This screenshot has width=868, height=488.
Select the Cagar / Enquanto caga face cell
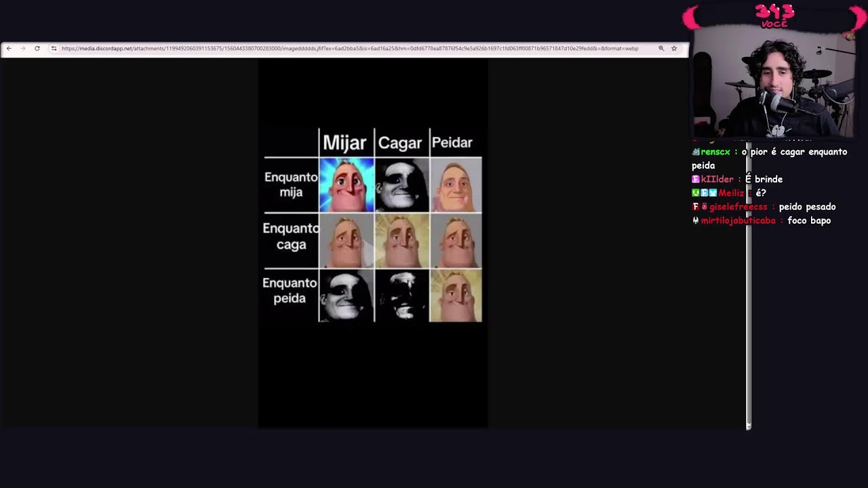point(401,241)
